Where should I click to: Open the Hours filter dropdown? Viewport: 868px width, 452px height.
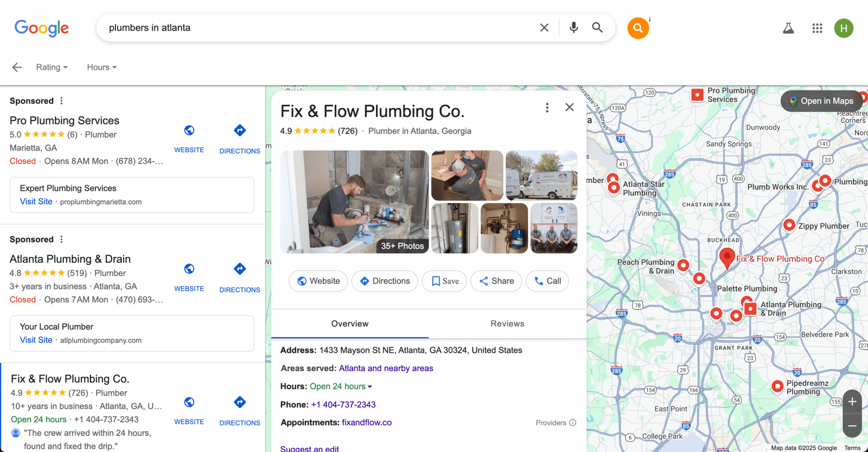(x=101, y=67)
